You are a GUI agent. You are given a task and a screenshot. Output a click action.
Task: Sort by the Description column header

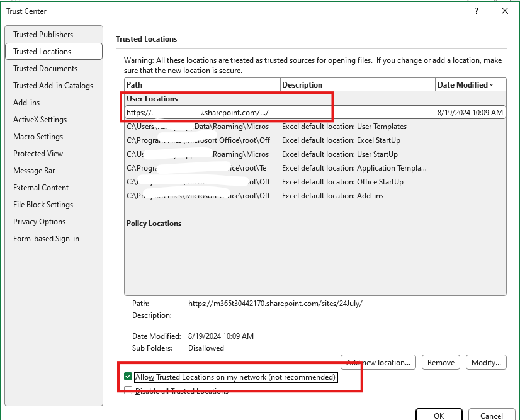click(x=358, y=84)
